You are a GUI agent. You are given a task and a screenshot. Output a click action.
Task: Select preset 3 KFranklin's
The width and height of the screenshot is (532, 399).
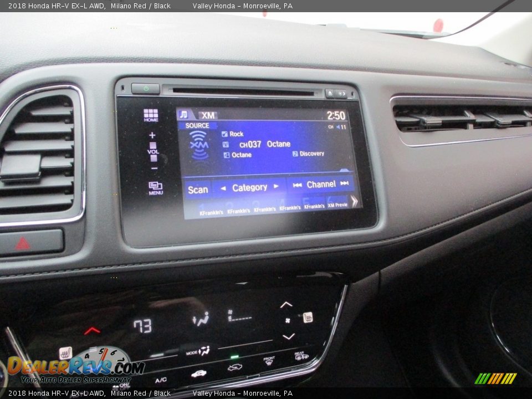click(265, 207)
